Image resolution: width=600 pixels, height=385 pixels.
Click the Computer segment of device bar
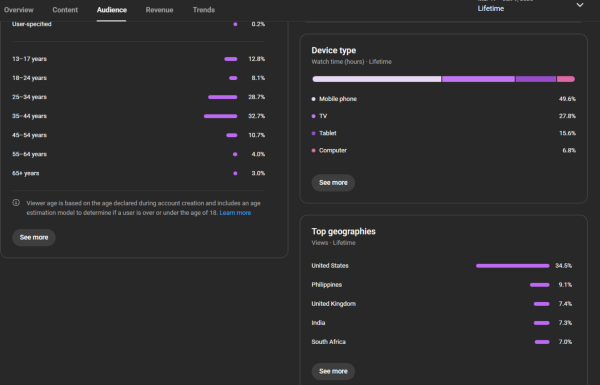coord(566,79)
